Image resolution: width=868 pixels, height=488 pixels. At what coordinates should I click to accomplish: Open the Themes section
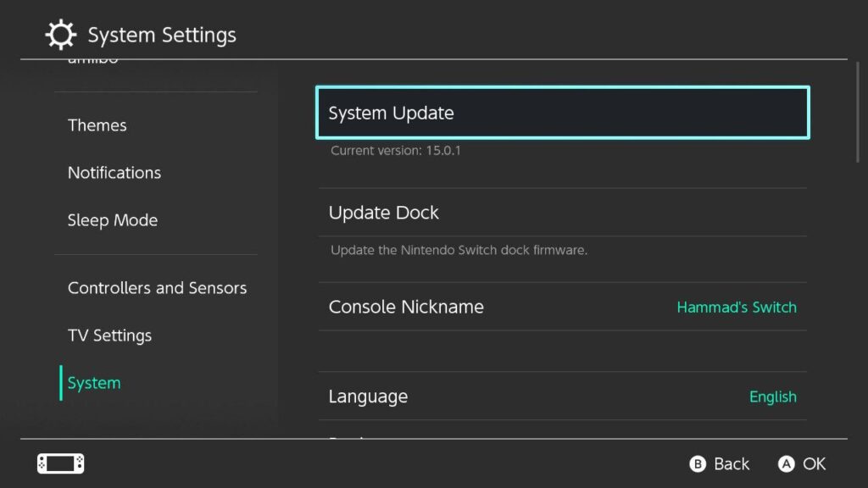(x=97, y=125)
